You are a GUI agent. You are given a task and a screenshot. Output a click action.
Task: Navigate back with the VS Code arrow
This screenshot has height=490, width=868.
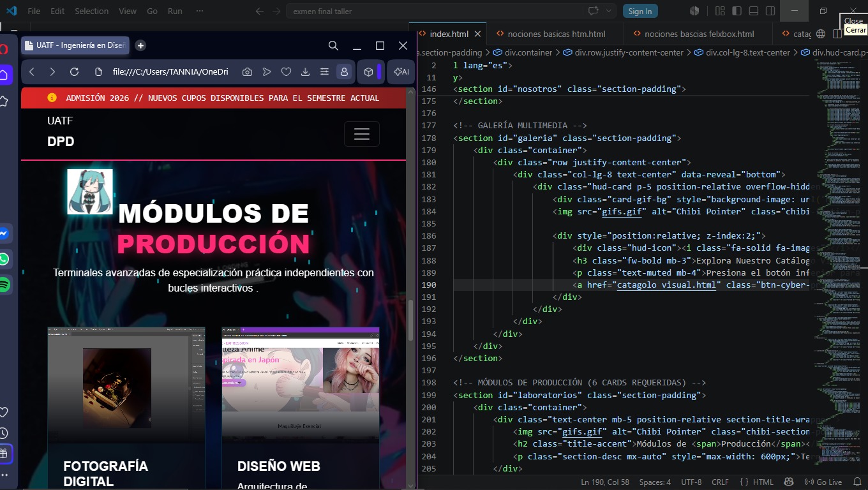(x=259, y=11)
